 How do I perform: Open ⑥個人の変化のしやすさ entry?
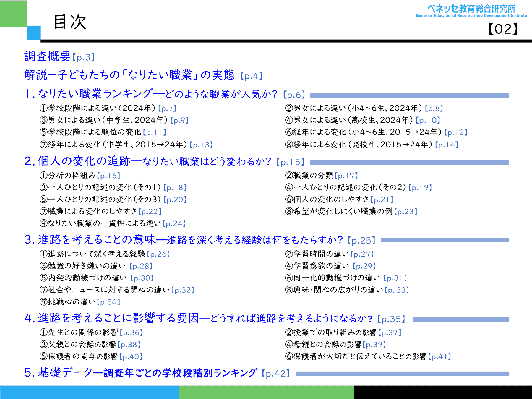point(339,199)
